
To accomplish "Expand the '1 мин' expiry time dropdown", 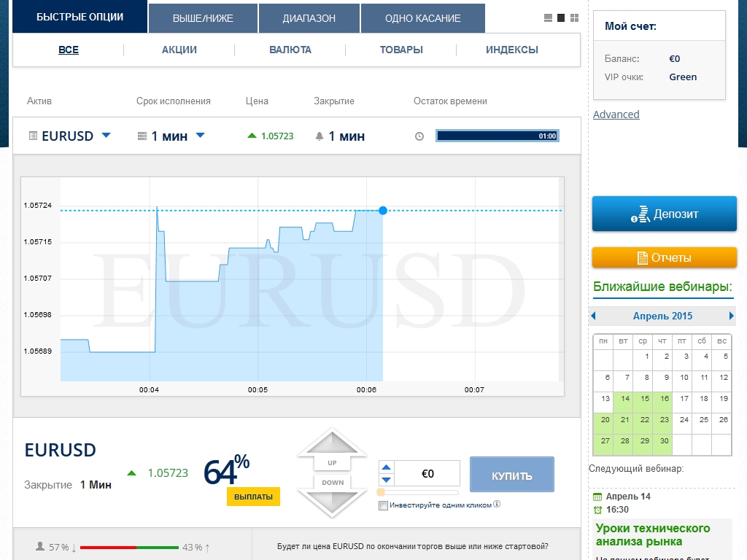I will [200, 136].
